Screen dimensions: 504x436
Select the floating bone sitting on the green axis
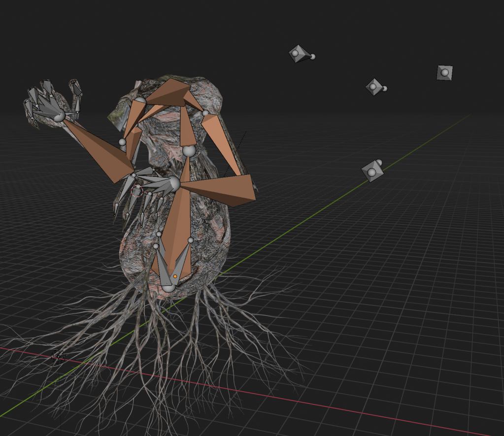[372, 171]
